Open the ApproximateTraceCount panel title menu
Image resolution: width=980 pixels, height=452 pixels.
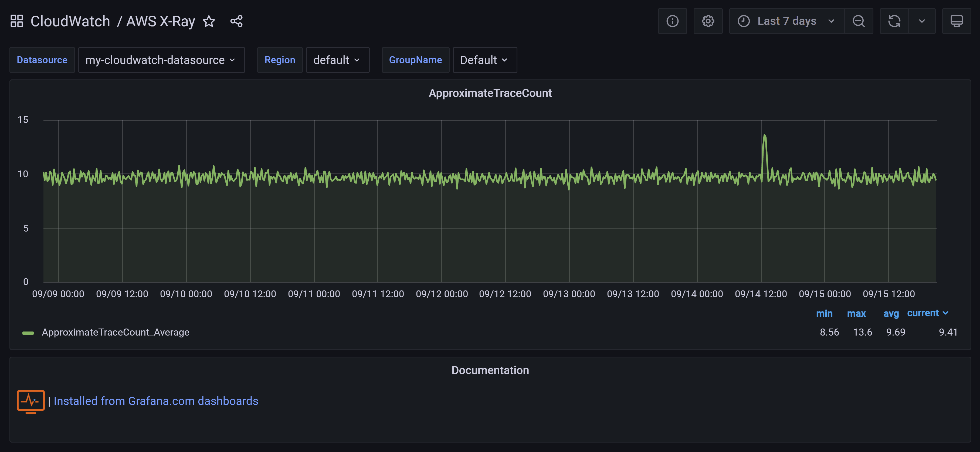pos(490,93)
